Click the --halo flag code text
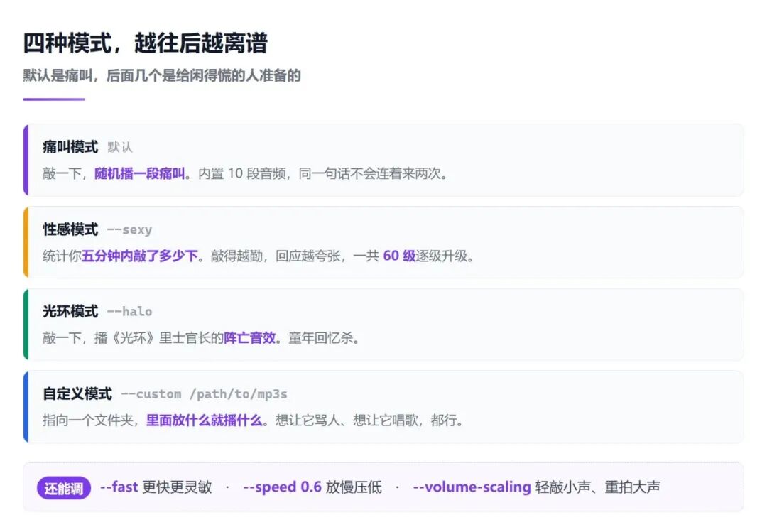The width and height of the screenshot is (767, 532). 130,312
